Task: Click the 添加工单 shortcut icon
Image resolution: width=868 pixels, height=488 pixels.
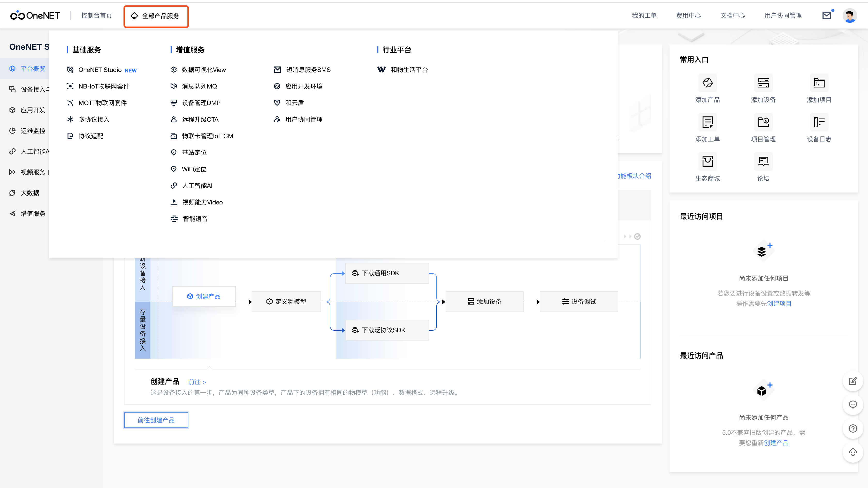Action: [x=707, y=122]
